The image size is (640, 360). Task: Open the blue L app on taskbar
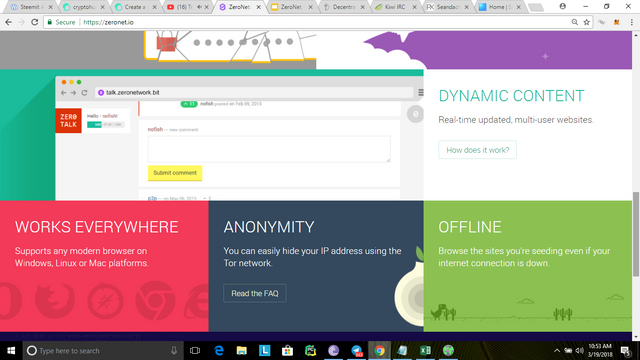[x=264, y=351]
